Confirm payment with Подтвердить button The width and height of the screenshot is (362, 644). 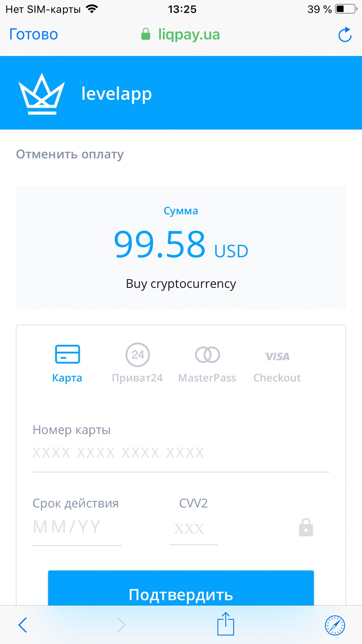point(181,588)
